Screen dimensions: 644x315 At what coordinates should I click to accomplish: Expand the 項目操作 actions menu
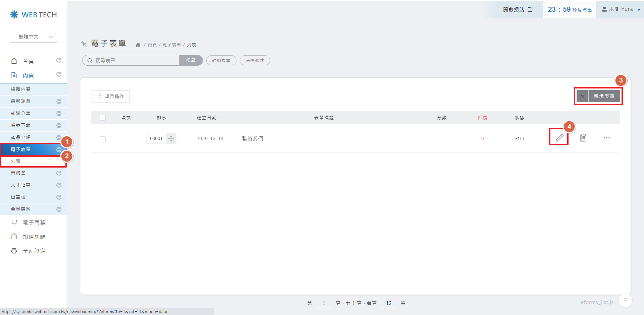111,97
